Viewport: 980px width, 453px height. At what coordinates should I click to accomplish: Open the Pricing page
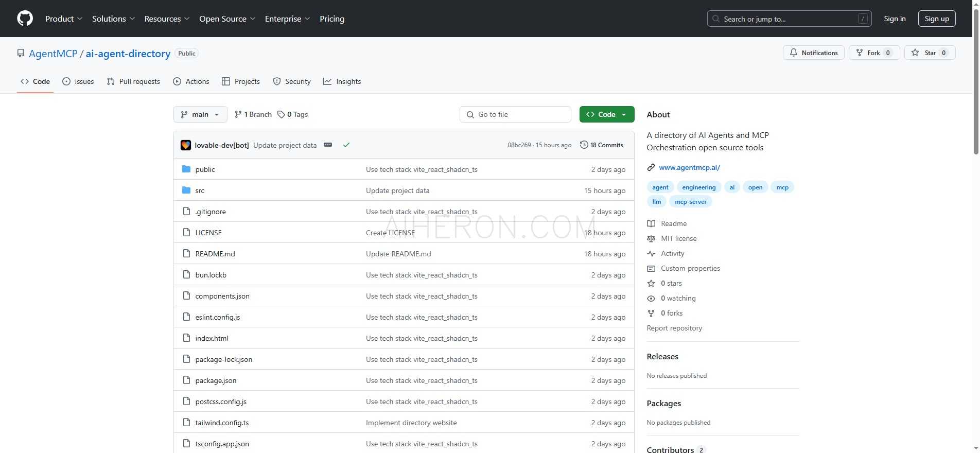[332, 19]
